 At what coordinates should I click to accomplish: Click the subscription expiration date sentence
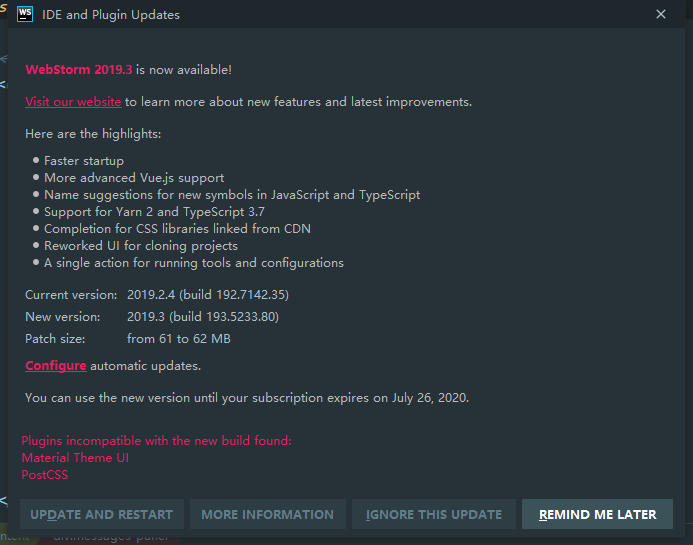tap(247, 397)
